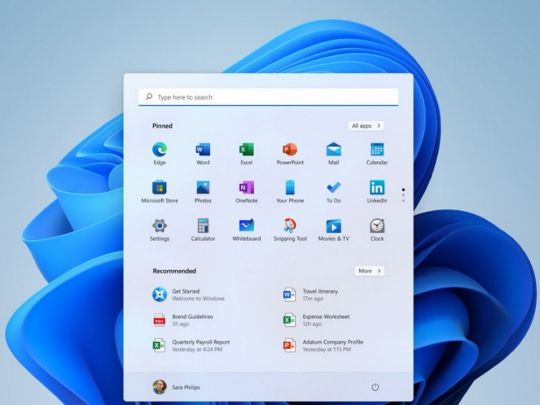Launch To Do app
540x405 pixels.
333,191
